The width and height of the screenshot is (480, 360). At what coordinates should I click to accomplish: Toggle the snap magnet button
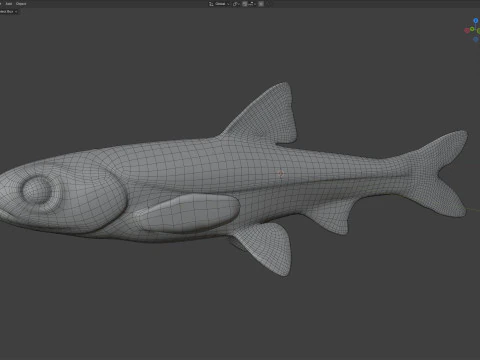tap(245, 4)
